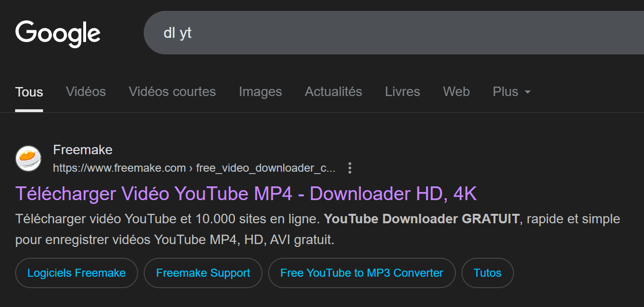Viewport: 644px width, 307px height.
Task: Open the Actualités tab
Action: tap(333, 92)
